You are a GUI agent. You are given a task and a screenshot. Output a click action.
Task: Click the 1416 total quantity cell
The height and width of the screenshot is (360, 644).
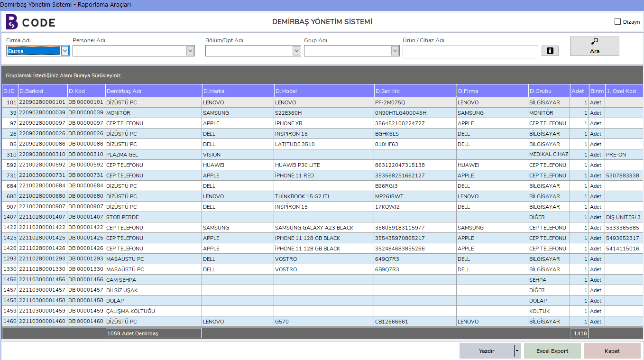pyautogui.click(x=580, y=333)
